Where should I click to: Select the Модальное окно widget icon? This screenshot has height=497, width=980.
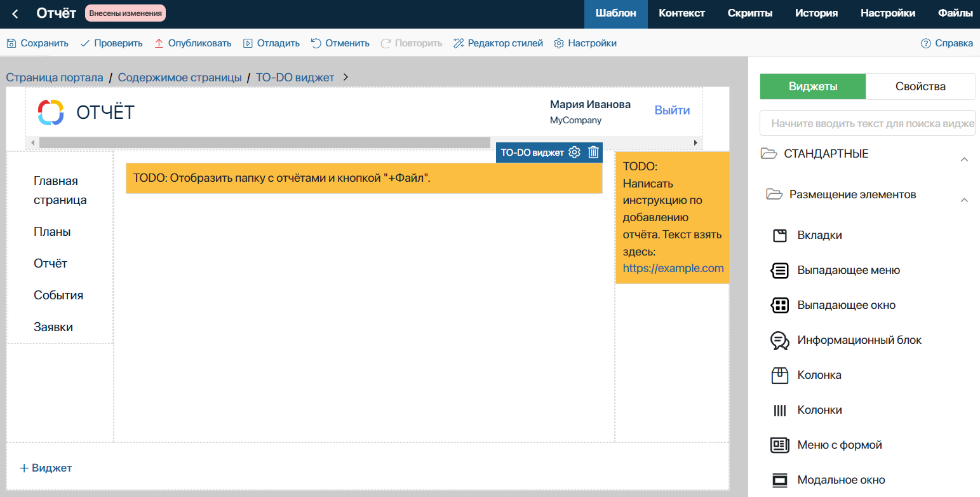click(780, 480)
